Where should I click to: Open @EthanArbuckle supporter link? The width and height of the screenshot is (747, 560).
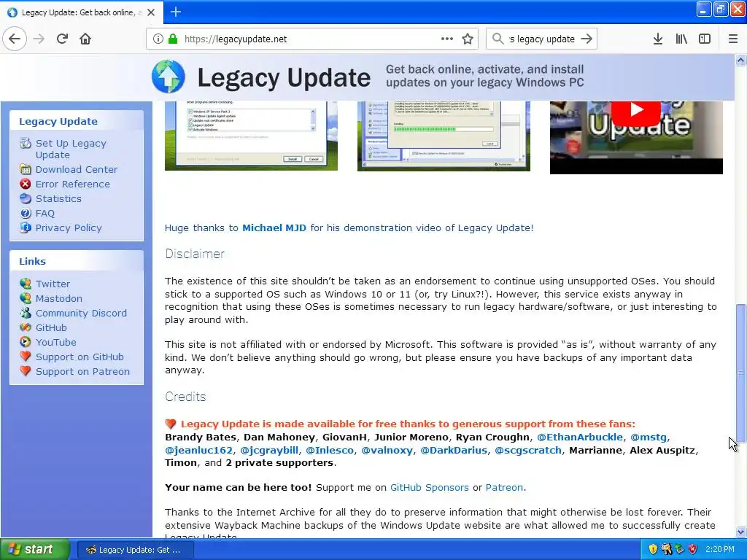[x=580, y=437]
